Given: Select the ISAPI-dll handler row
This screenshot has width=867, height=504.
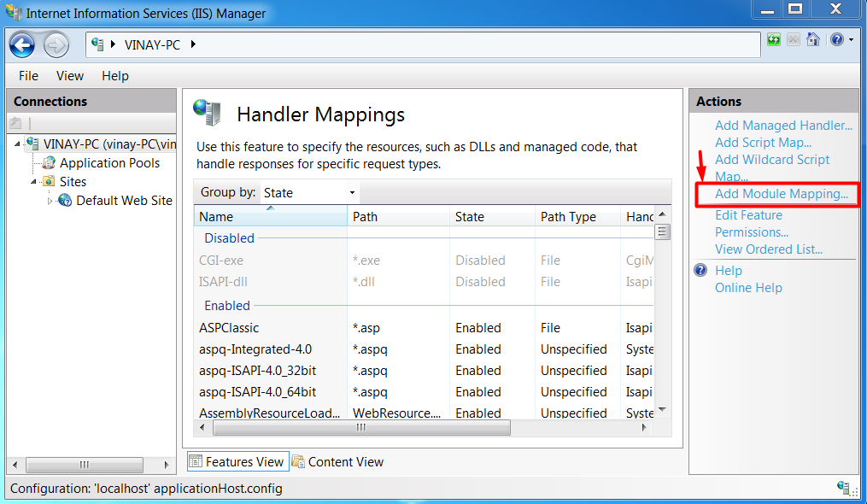Looking at the screenshot, I should (x=424, y=282).
